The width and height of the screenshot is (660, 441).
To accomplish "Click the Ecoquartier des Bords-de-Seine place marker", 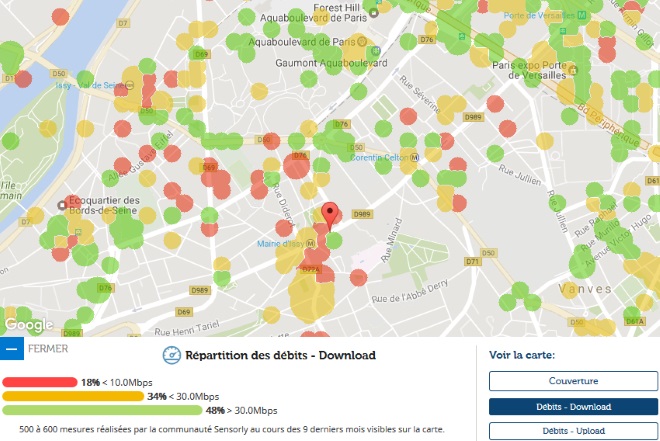I will 62,206.
